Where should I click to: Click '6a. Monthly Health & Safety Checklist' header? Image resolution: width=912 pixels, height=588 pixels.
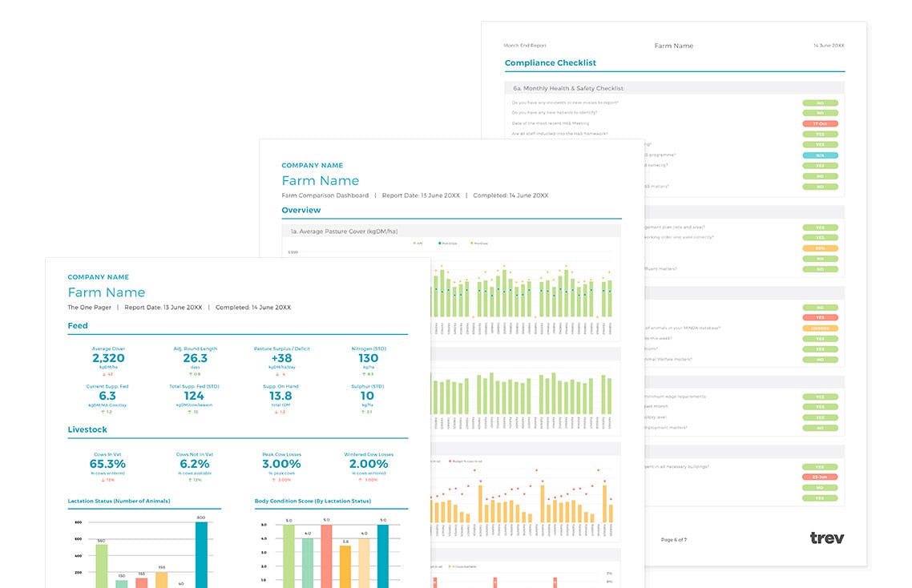point(568,88)
